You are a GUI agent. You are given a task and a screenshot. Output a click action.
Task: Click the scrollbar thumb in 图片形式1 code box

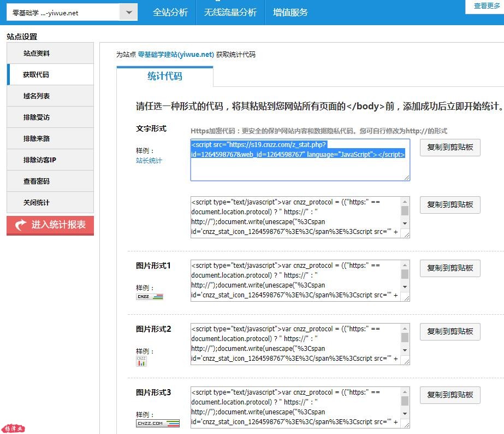tap(405, 274)
